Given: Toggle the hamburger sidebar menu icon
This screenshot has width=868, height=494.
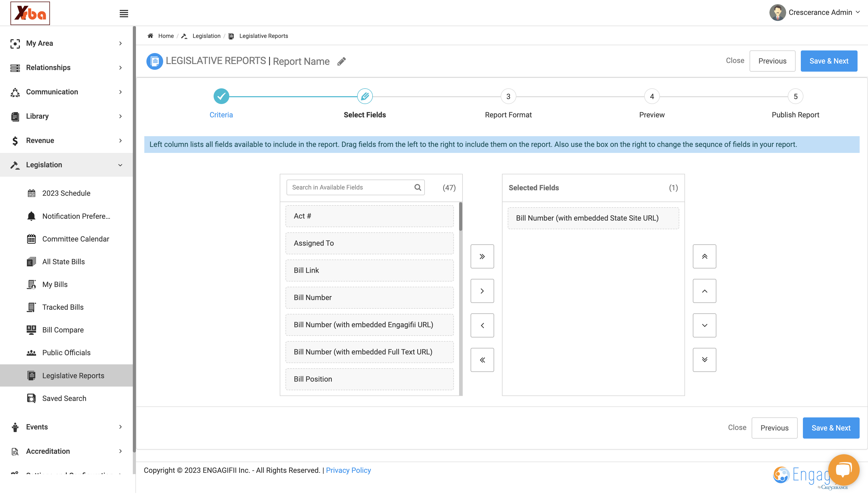Looking at the screenshot, I should pos(124,14).
